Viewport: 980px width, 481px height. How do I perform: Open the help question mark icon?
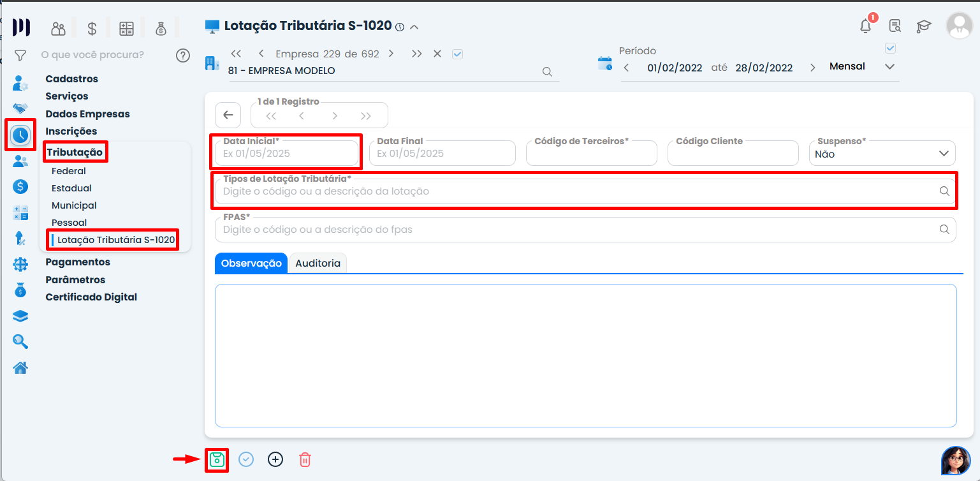183,56
